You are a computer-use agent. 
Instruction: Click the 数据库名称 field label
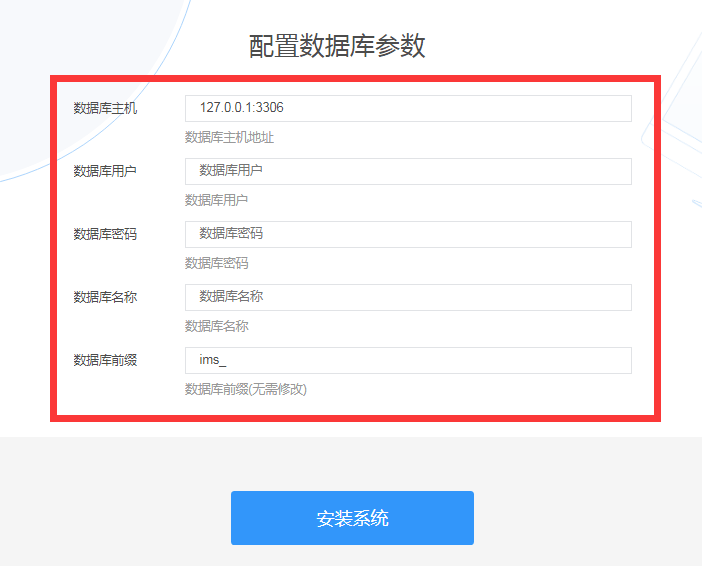click(x=105, y=297)
